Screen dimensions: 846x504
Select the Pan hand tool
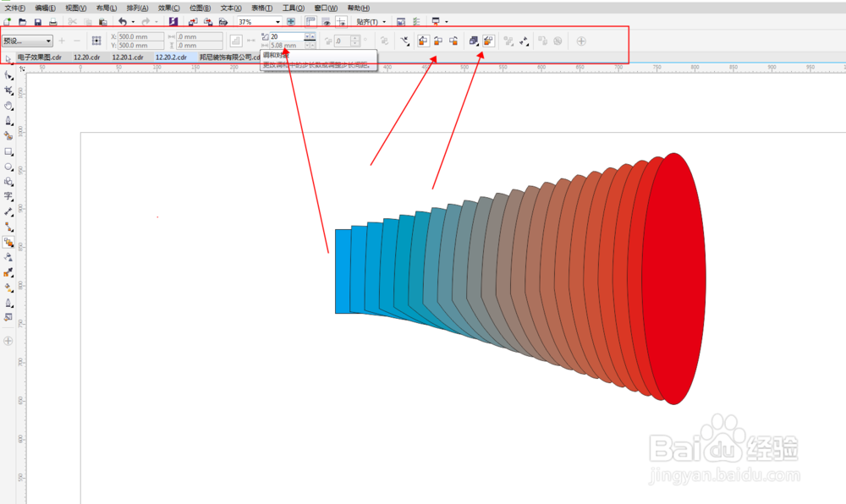(8, 106)
